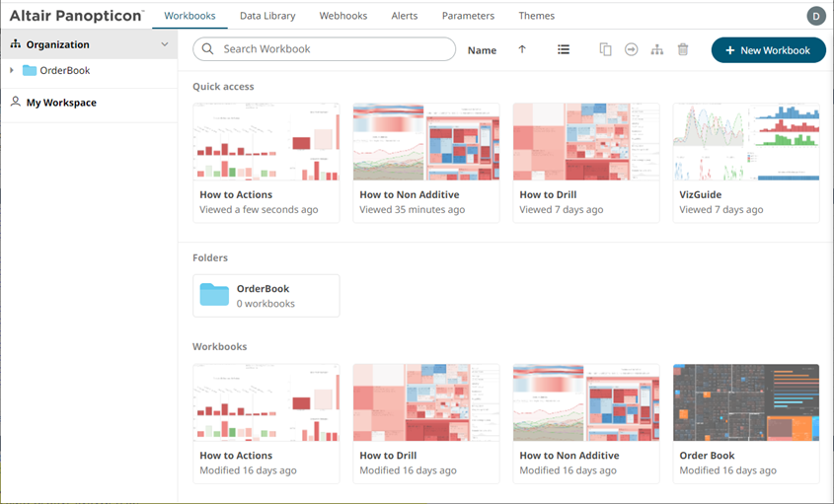Screen dimensions: 834x504
Task: Focus the Search Workbook field
Action: (325, 49)
